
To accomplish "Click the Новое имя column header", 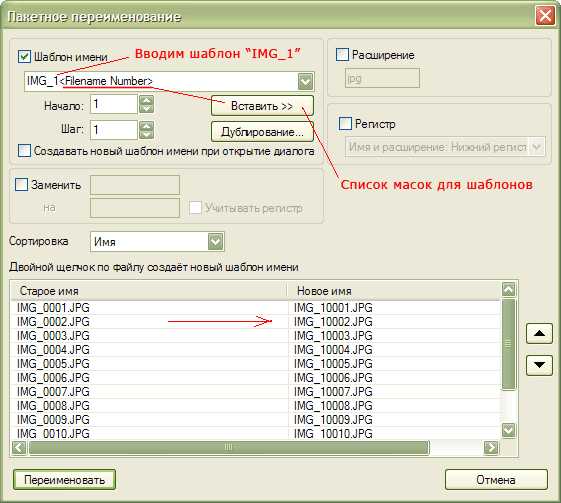I will [394, 291].
